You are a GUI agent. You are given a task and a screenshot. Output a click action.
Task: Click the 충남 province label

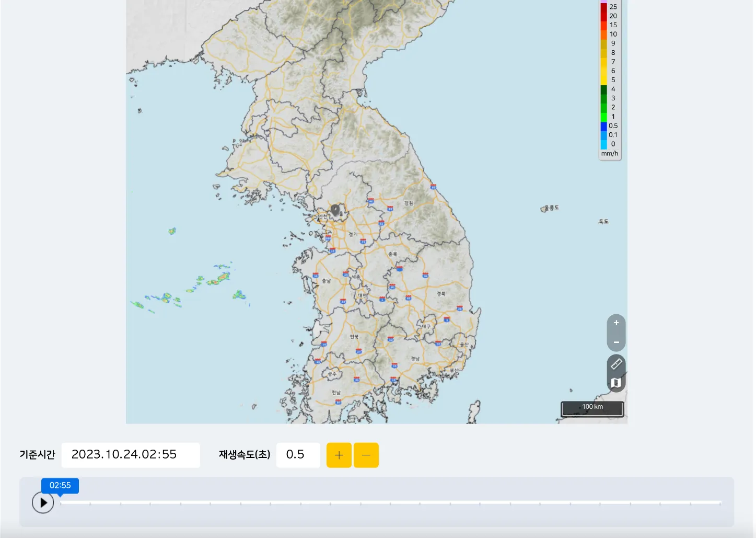[327, 281]
